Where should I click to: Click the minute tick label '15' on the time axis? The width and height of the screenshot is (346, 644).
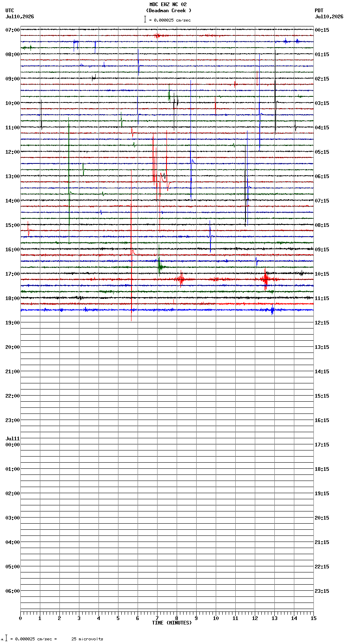click(x=313, y=618)
